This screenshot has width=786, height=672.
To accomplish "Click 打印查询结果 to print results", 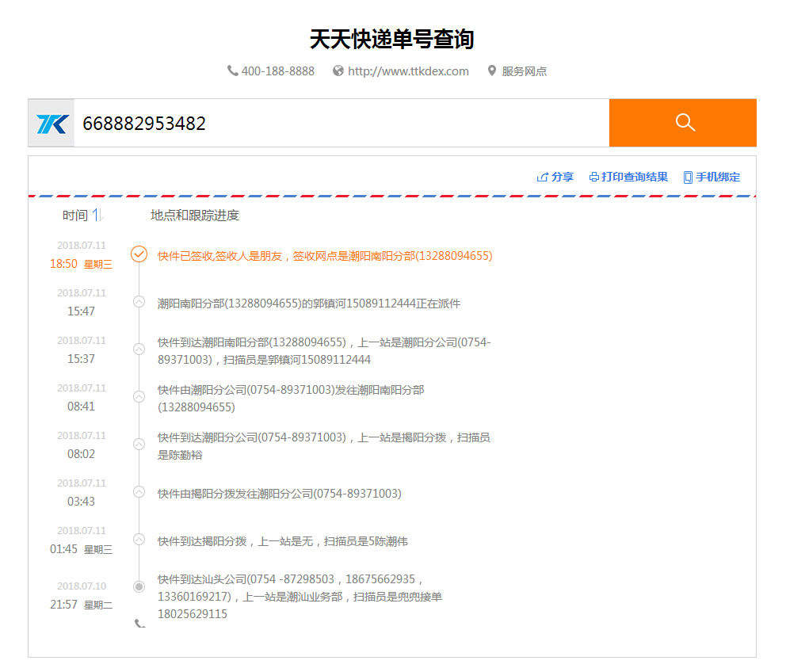I will coord(628,177).
